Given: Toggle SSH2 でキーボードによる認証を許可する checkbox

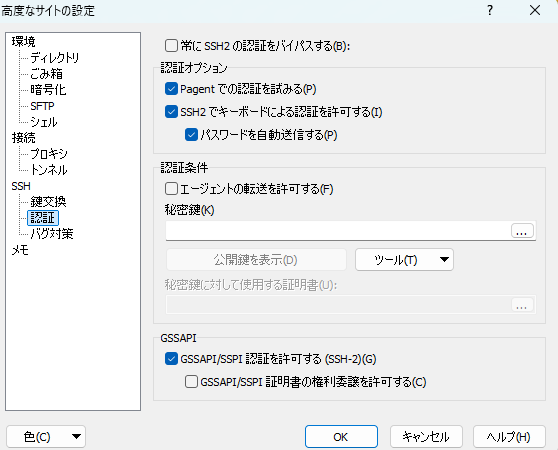Looking at the screenshot, I should click(x=171, y=112).
